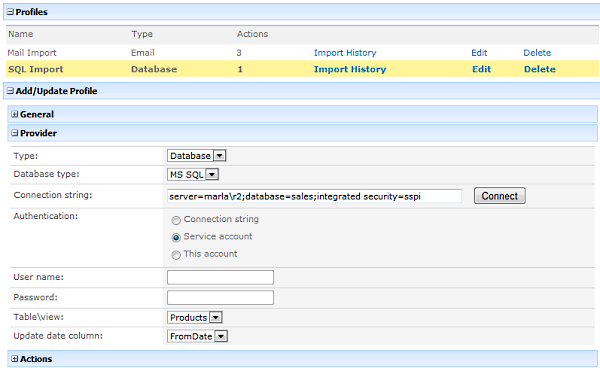Viewport: 600px width, 368px height.
Task: Click the Connect button
Action: [x=500, y=196]
